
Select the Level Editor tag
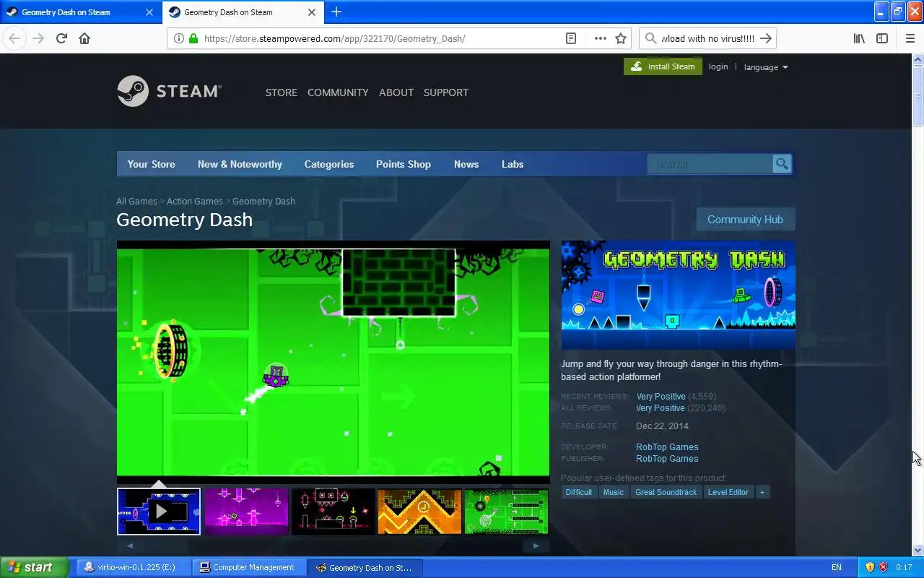point(728,492)
